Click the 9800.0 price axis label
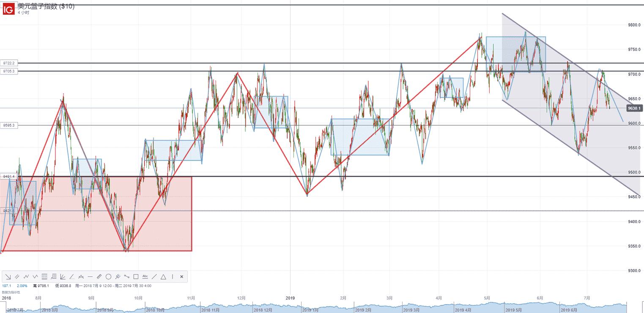This screenshot has height=313, width=644. coord(634,25)
